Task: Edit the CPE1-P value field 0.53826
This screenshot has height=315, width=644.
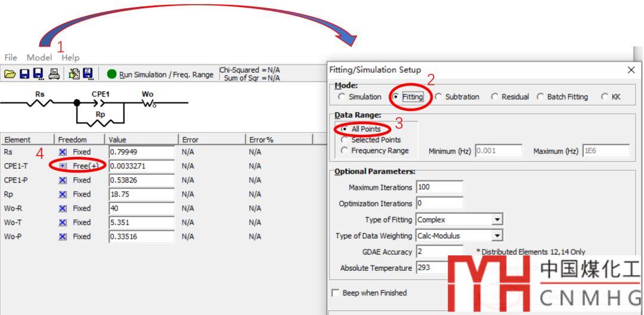Action: point(142,180)
